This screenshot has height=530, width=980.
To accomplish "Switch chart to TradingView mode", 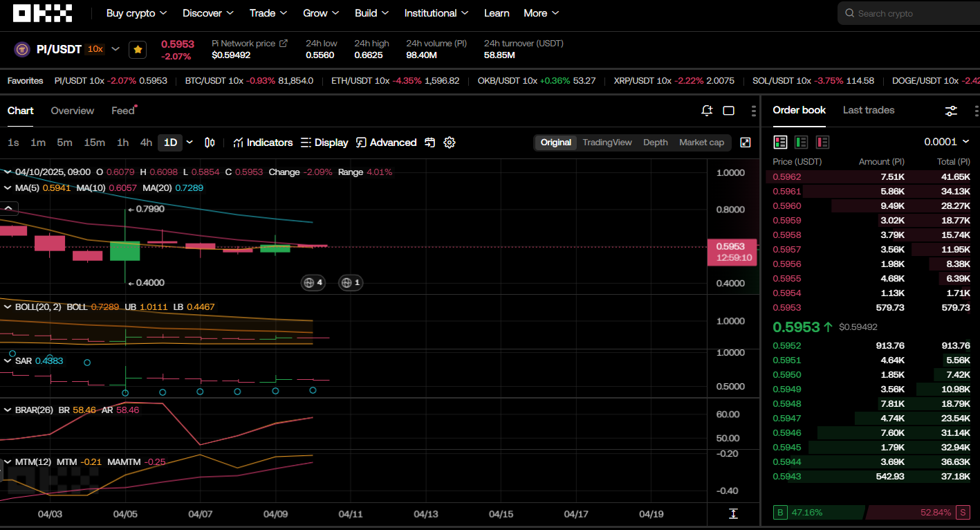I will pyautogui.click(x=607, y=143).
